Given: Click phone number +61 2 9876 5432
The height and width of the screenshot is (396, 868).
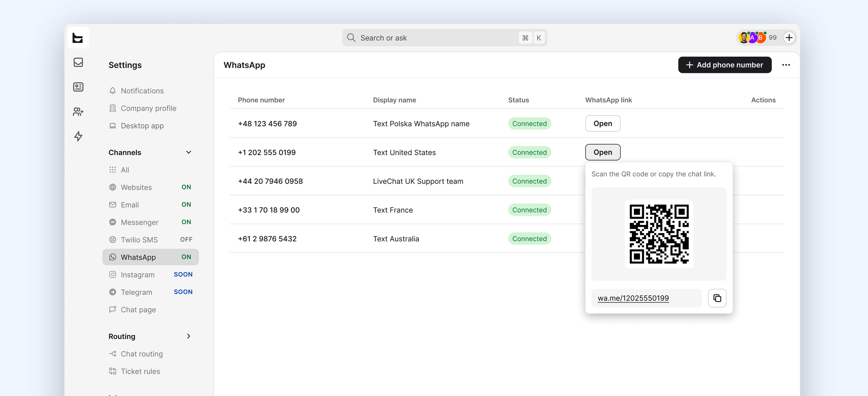Looking at the screenshot, I should (x=267, y=239).
